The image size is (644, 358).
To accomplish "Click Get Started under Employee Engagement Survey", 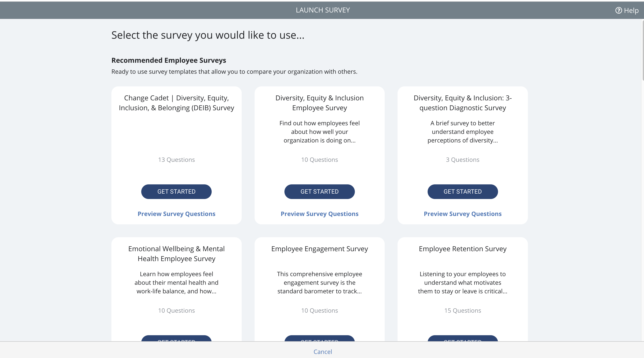I will [x=319, y=338].
